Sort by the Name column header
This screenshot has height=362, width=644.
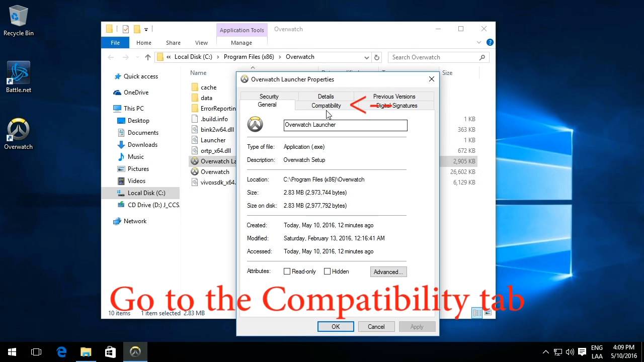pos(198,73)
